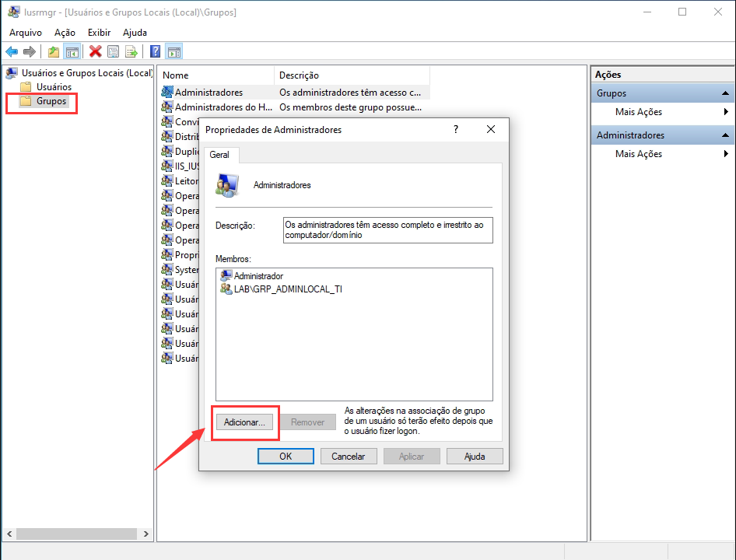Viewport: 736px width, 560px height.
Task: Open the Properties toolbar icon
Action: 114,51
